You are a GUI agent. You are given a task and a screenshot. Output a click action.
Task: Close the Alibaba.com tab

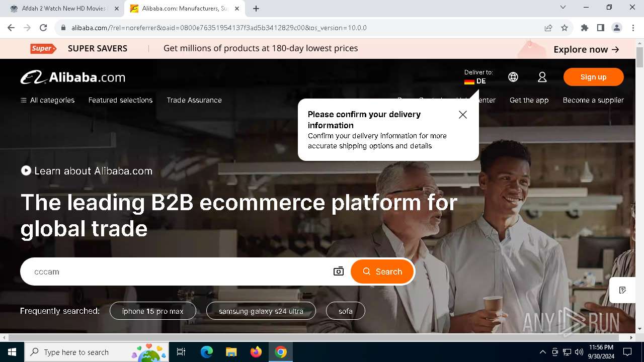[x=237, y=9]
